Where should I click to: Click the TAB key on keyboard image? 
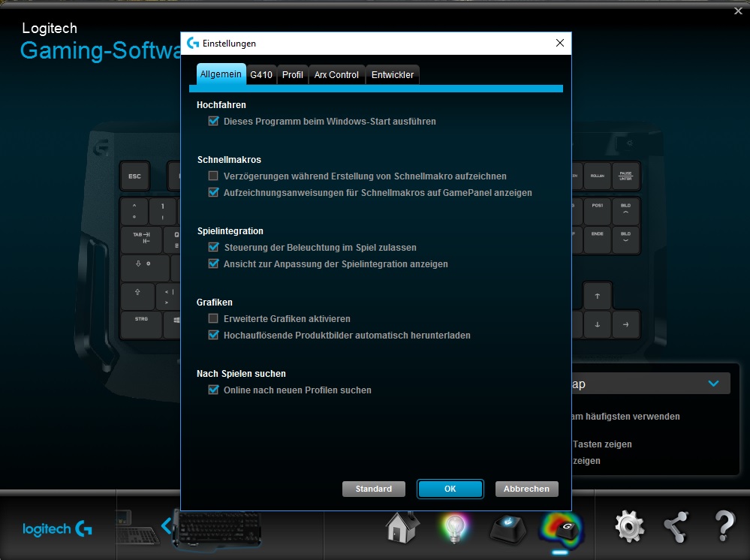click(141, 239)
